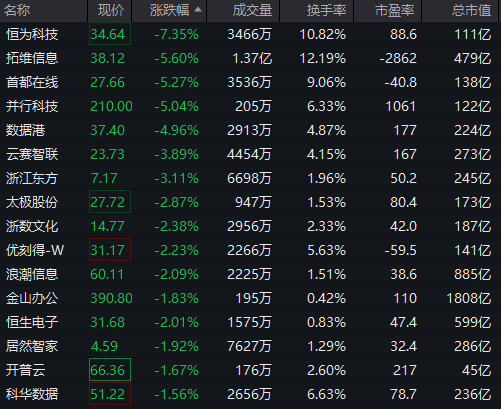Open the 恒为科技 stock row
Image resolution: width=501 pixels, height=409 pixels.
coord(250,34)
